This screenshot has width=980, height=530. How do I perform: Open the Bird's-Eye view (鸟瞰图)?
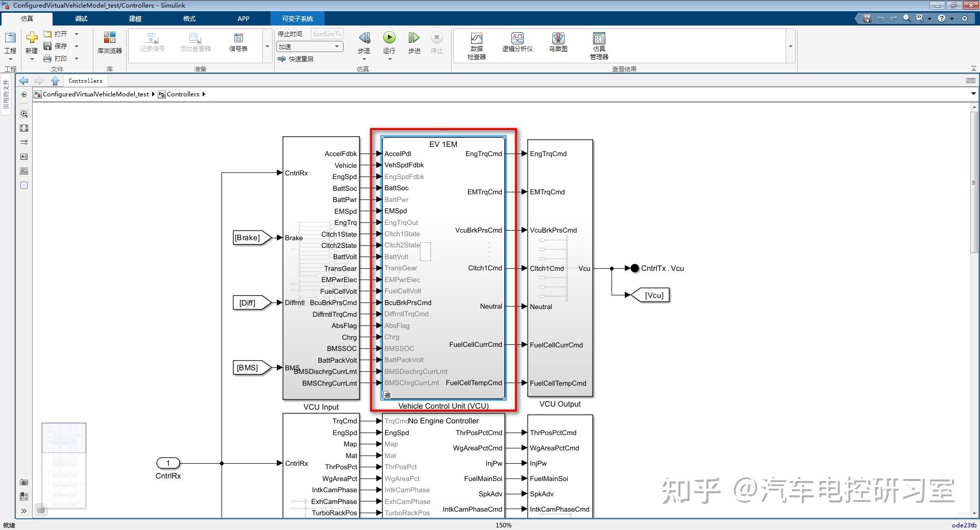[x=557, y=43]
